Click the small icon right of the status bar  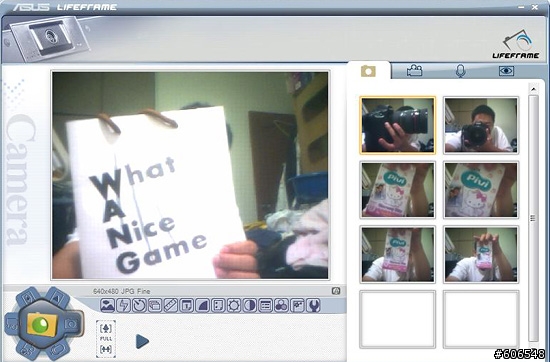pyautogui.click(x=336, y=291)
